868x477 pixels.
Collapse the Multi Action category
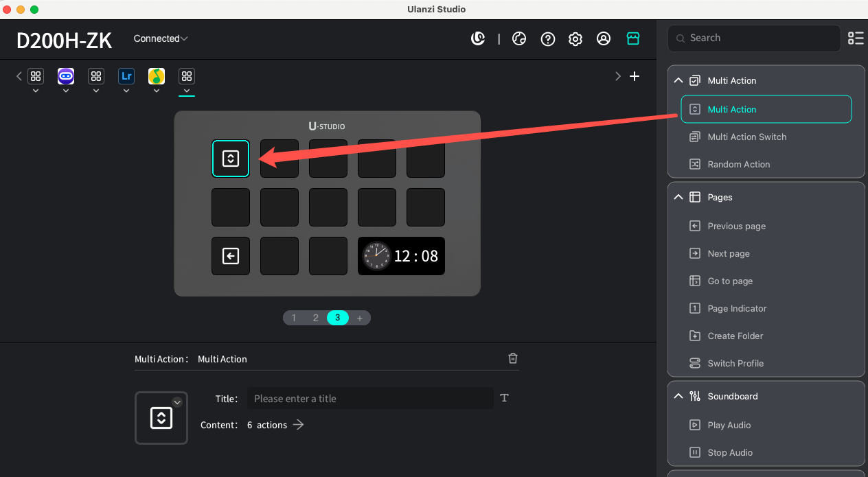(678, 80)
